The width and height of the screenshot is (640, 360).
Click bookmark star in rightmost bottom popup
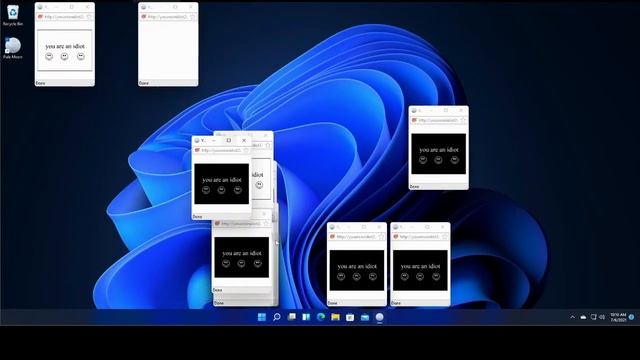(444, 237)
